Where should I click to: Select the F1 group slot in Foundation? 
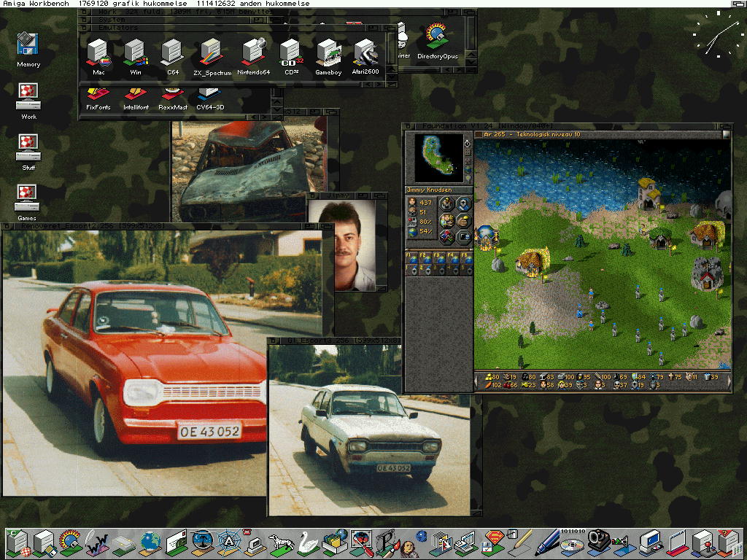click(x=413, y=259)
